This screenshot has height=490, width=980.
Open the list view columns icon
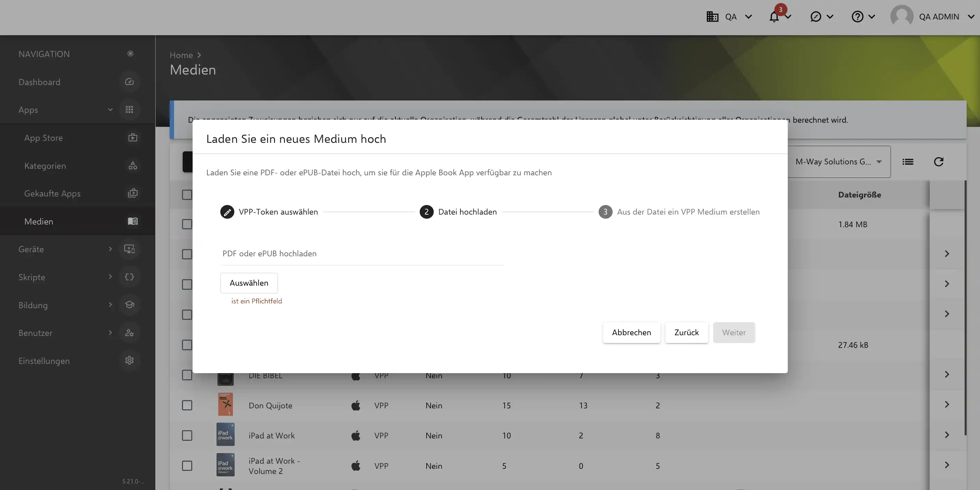click(x=908, y=162)
